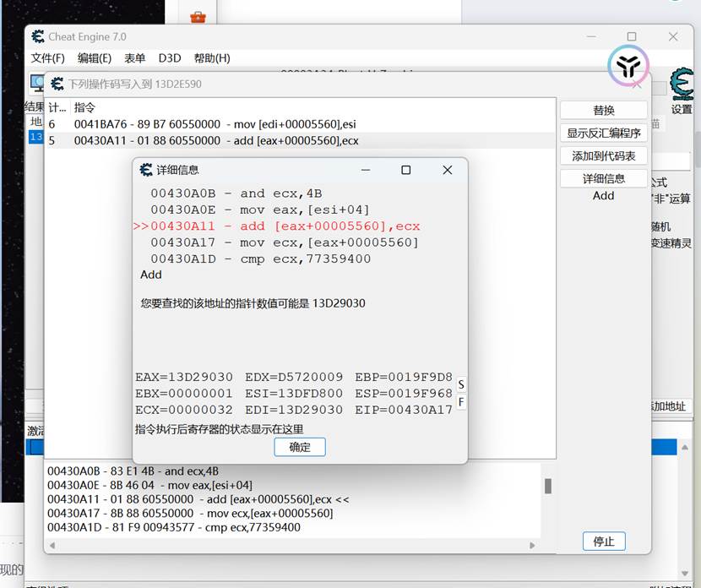This screenshot has height=588, width=701.
Task: Click the line 00430A0B and ecx,4B in dialog
Action: 236,193
